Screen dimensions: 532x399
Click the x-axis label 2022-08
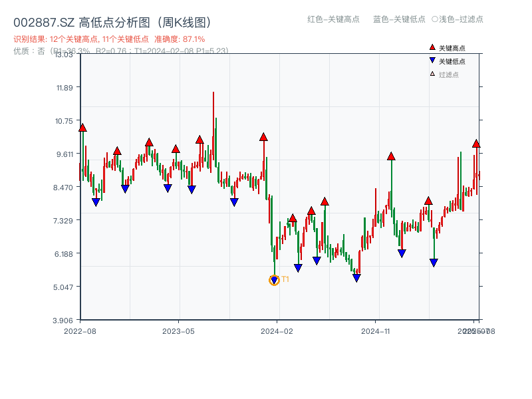(80, 331)
